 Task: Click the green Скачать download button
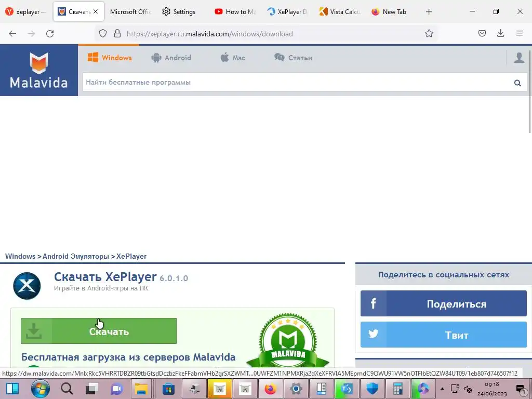click(x=98, y=331)
